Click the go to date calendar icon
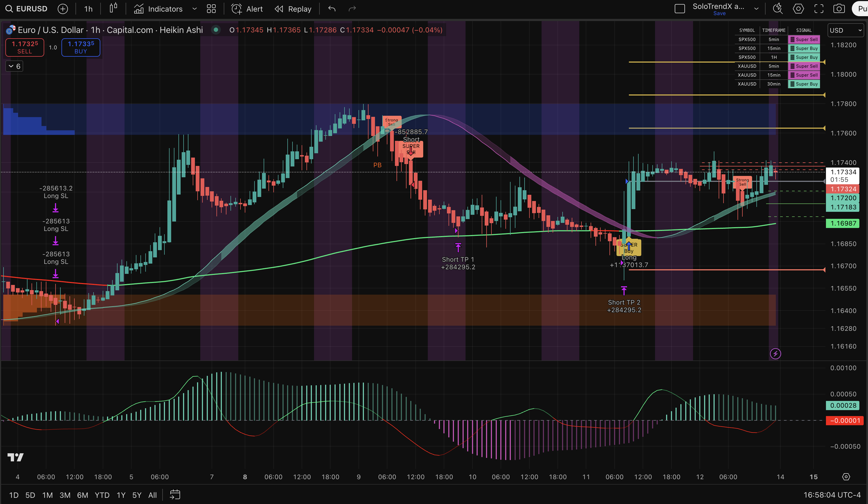The width and height of the screenshot is (868, 504). [x=175, y=495]
